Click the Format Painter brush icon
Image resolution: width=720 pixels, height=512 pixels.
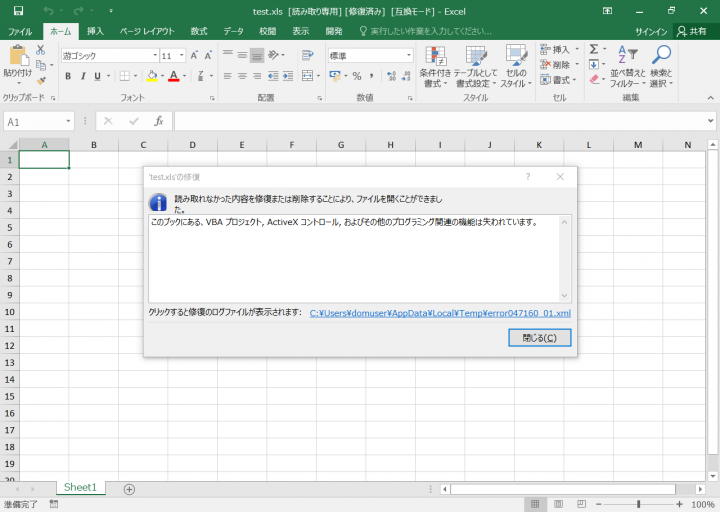pyautogui.click(x=41, y=81)
